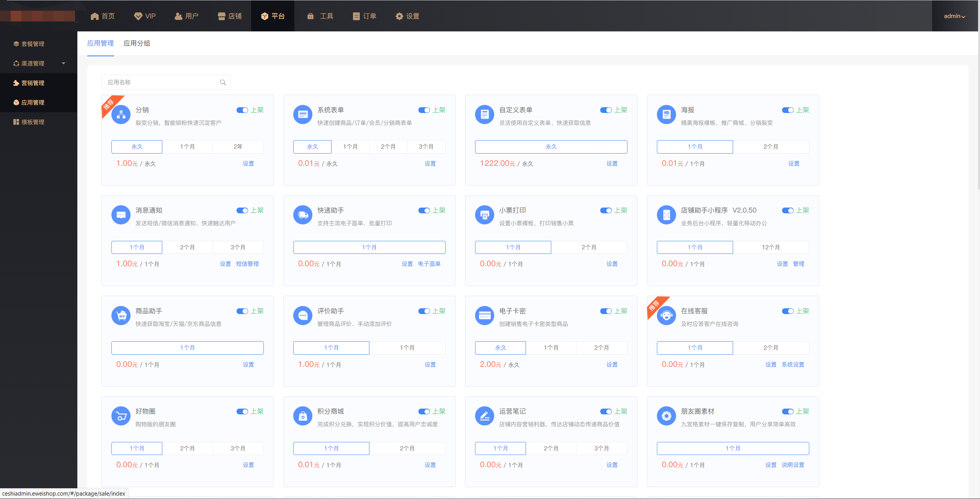Toggle 上架 switch for 海报
The image size is (980, 499).
pos(787,110)
